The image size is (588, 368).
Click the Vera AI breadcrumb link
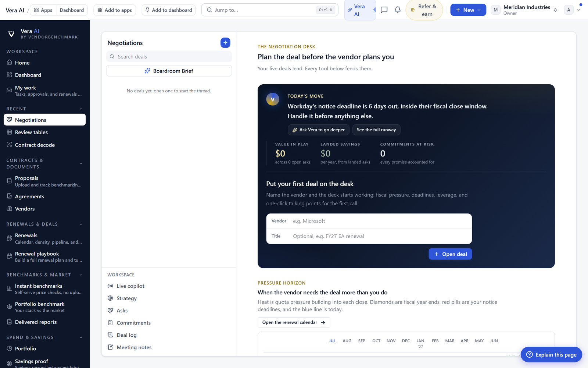[15, 10]
